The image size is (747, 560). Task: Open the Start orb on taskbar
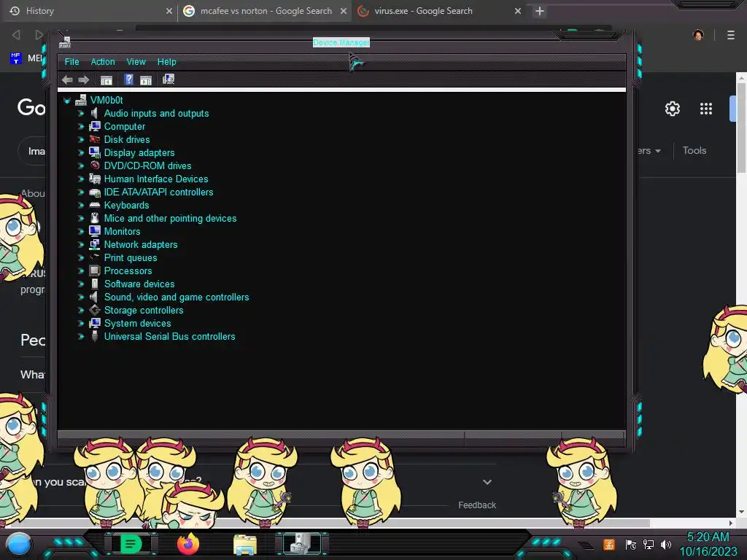point(18,544)
